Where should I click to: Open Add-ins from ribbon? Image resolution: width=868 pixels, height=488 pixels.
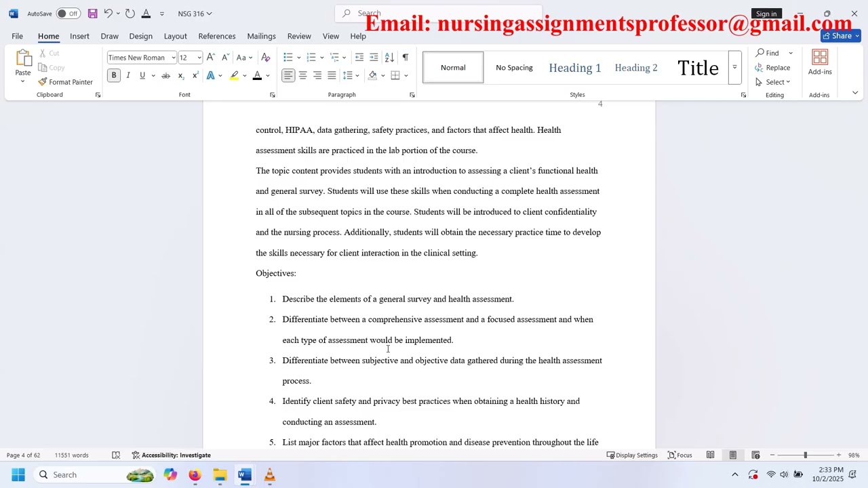click(820, 63)
